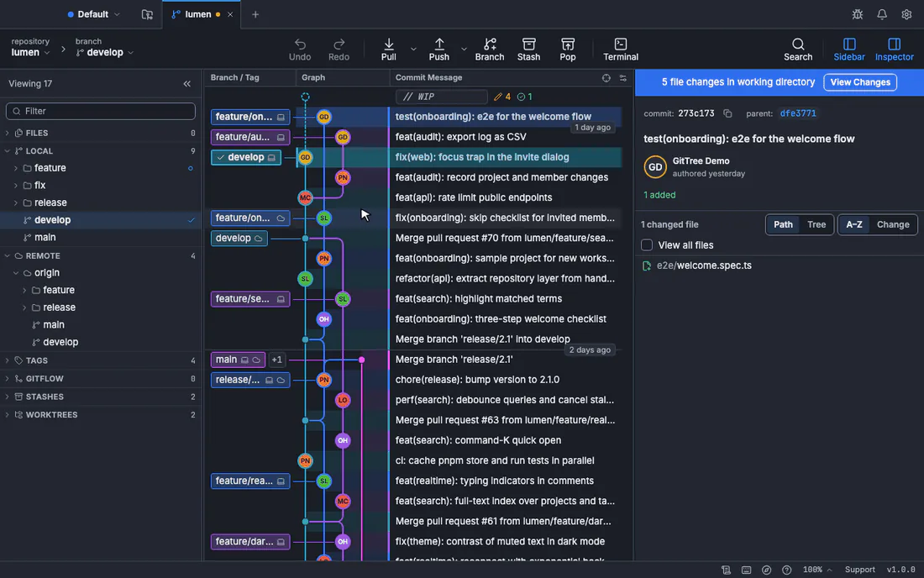Click the View Changes button
The height and width of the screenshot is (578, 924).
pyautogui.click(x=860, y=81)
